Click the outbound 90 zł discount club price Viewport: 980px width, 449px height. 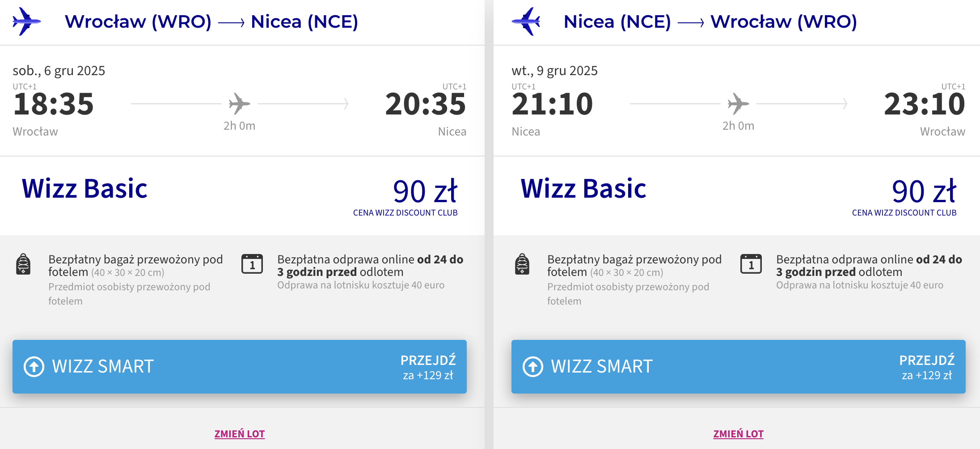coord(425,191)
